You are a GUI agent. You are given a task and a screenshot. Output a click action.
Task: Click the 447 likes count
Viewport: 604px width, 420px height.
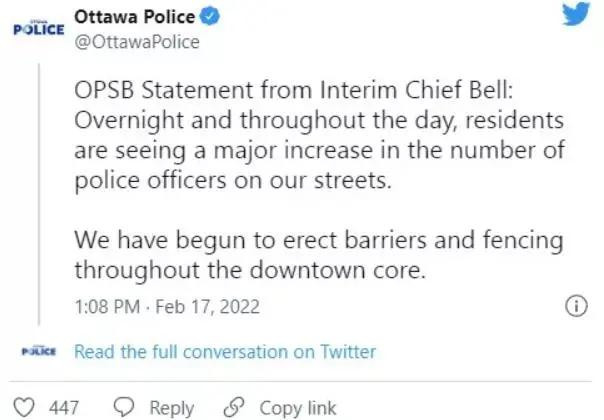coord(63,407)
